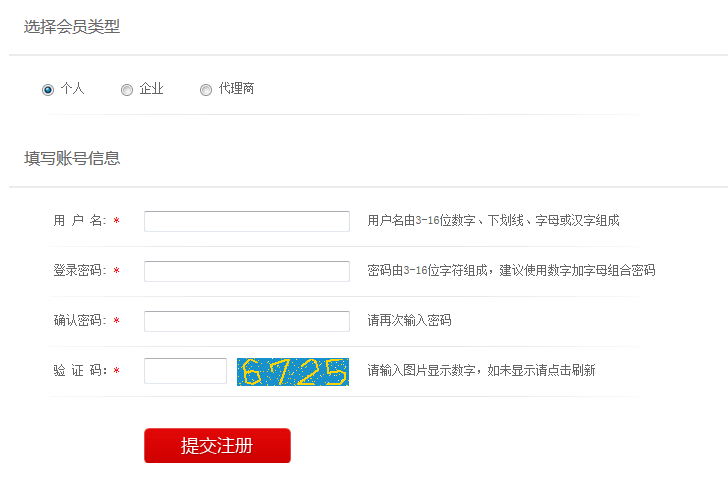Select the 企业 member type radio button
The width and height of the screenshot is (728, 495).
coord(127,90)
